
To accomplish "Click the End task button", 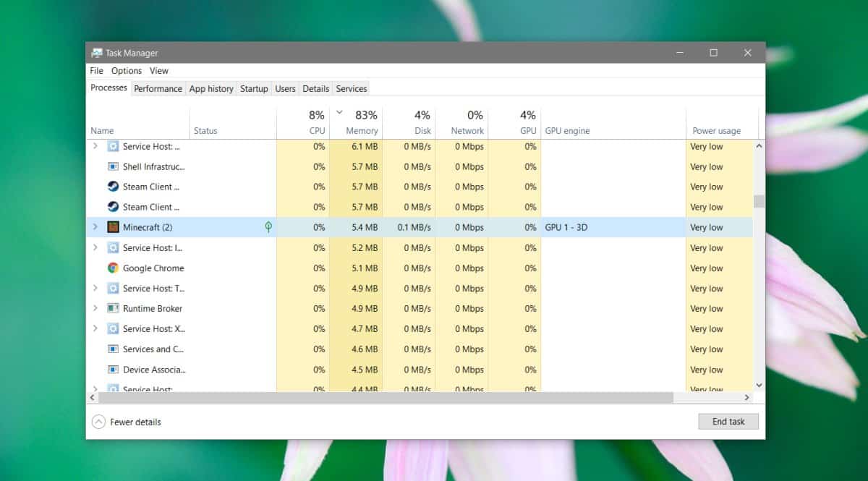I will (x=728, y=421).
